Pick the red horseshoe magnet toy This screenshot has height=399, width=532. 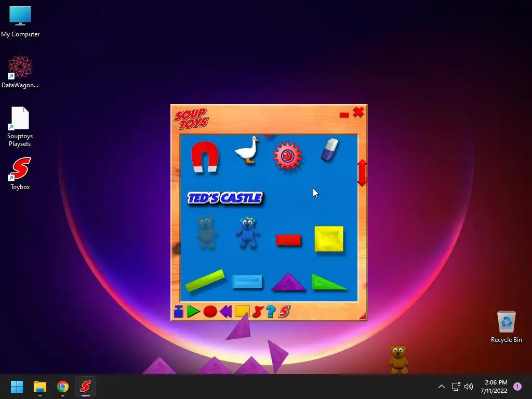click(204, 157)
